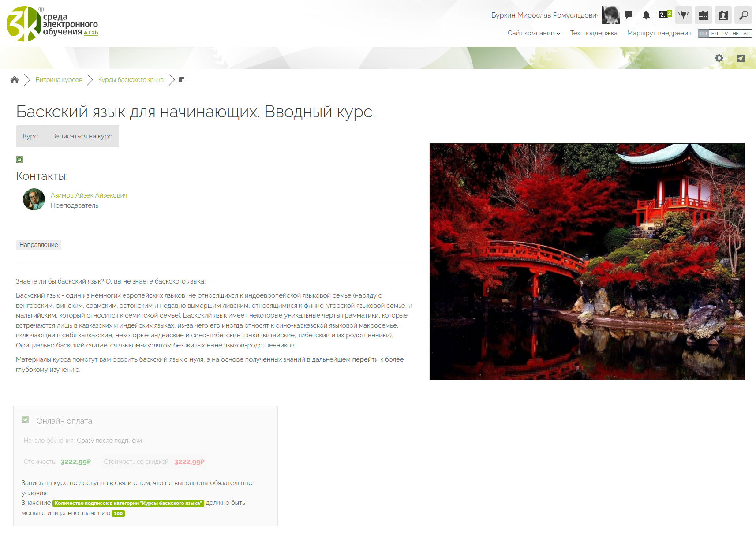Click green category subscriptions count badge
The width and height of the screenshot is (756, 538).
click(x=128, y=503)
